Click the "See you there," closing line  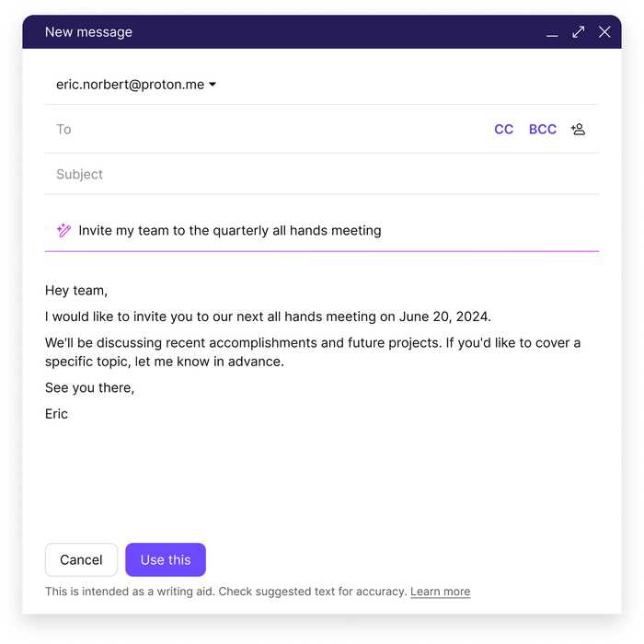(x=89, y=387)
